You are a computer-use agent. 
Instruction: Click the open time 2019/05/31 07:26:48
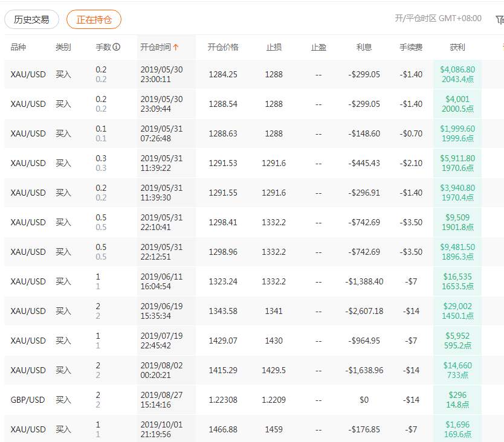pos(161,133)
